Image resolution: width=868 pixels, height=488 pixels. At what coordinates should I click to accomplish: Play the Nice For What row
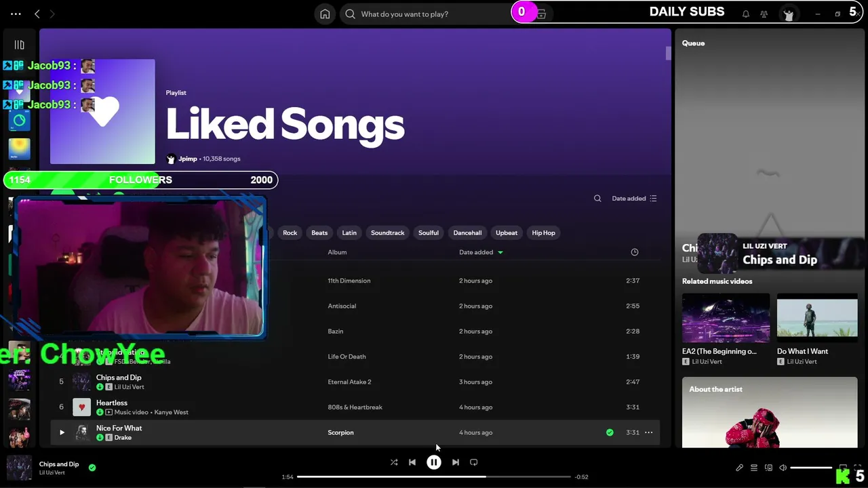tap(62, 432)
